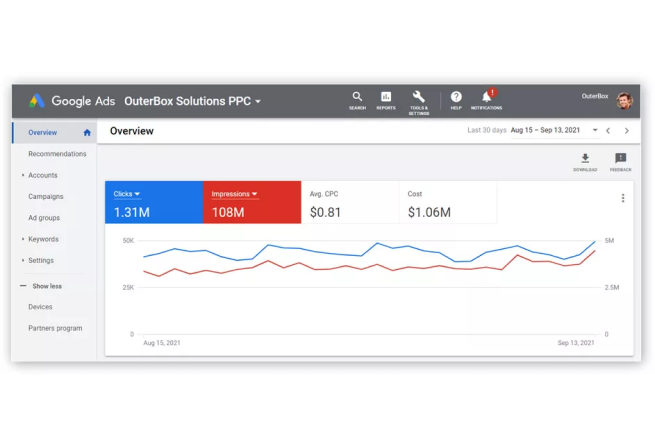The width and height of the screenshot is (655, 448).
Task: Click the home icon beside Overview
Action: click(87, 132)
